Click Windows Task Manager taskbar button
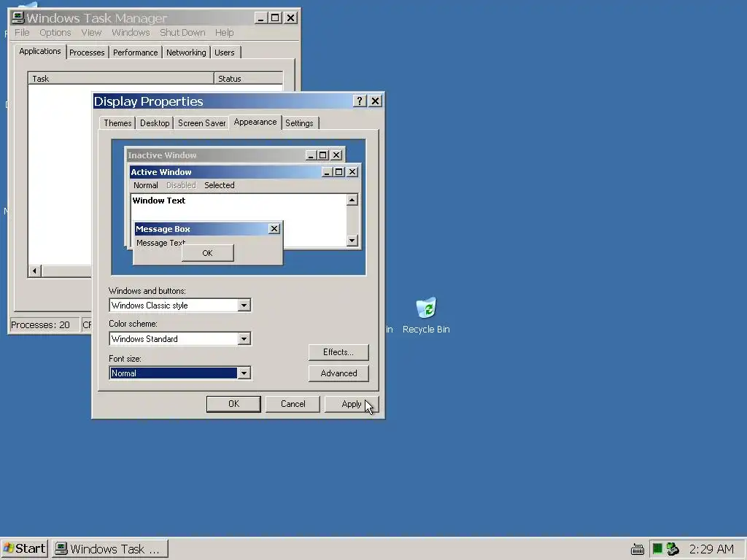The image size is (747, 560). pos(109,548)
